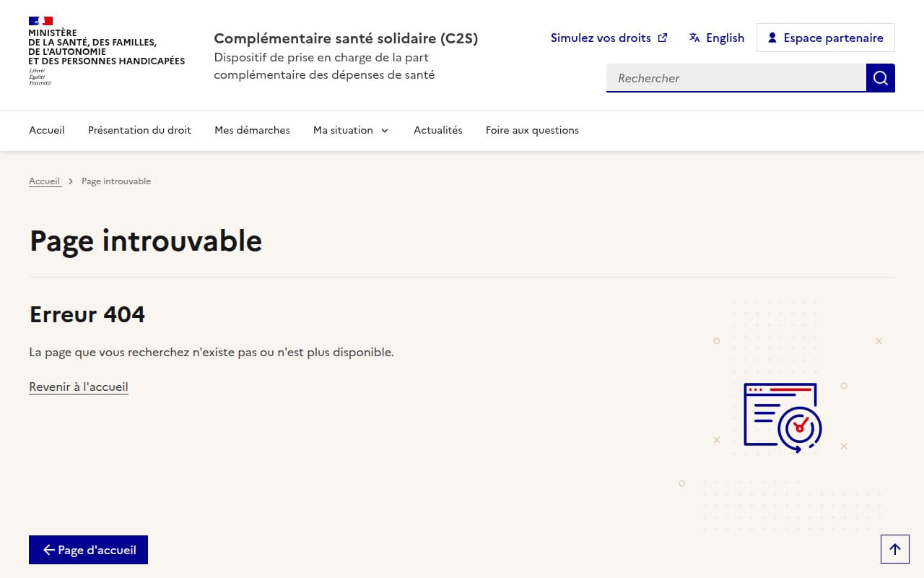This screenshot has height=578, width=924.
Task: Click the magnifying glass search button
Action: (x=881, y=78)
